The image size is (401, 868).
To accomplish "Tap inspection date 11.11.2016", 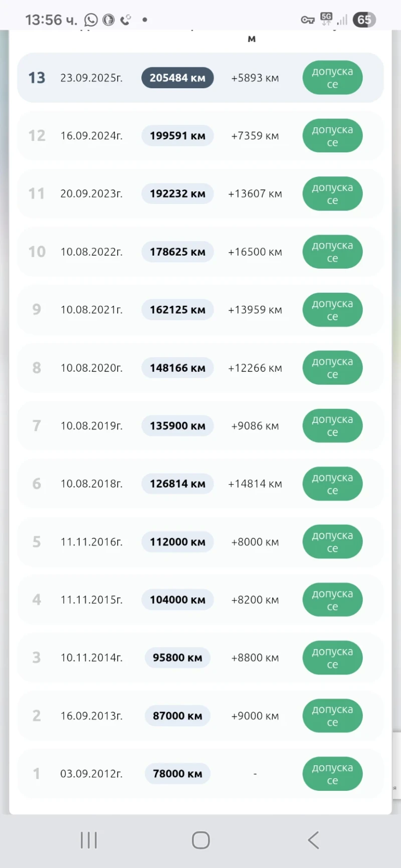I will tap(91, 542).
